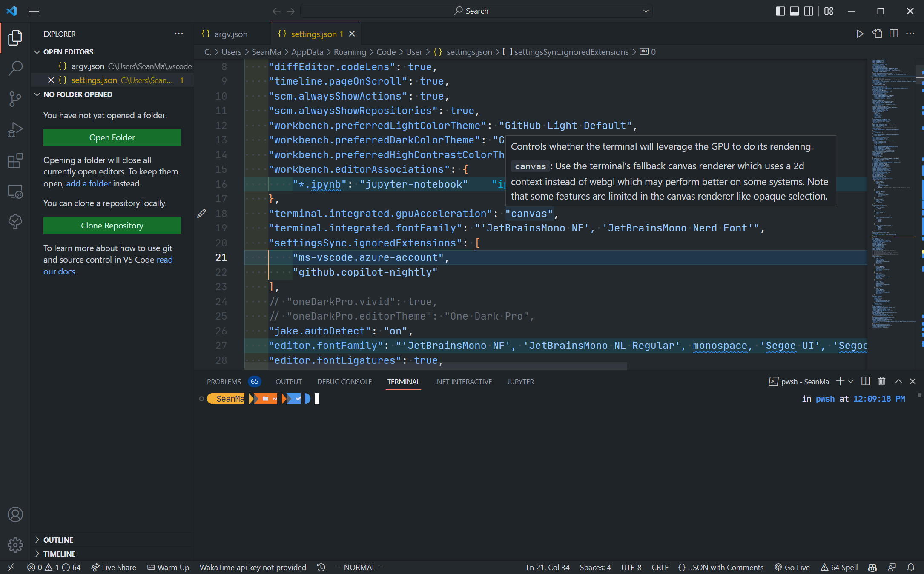The image size is (924, 574).
Task: Toggle the secondary sidebar visibility
Action: [x=809, y=11]
